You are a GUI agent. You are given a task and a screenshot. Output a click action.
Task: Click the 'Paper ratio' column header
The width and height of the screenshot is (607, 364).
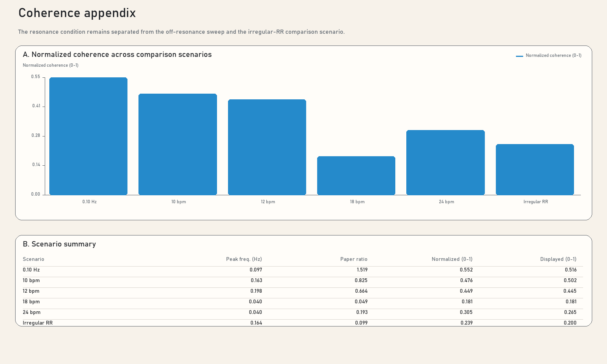coord(354,259)
